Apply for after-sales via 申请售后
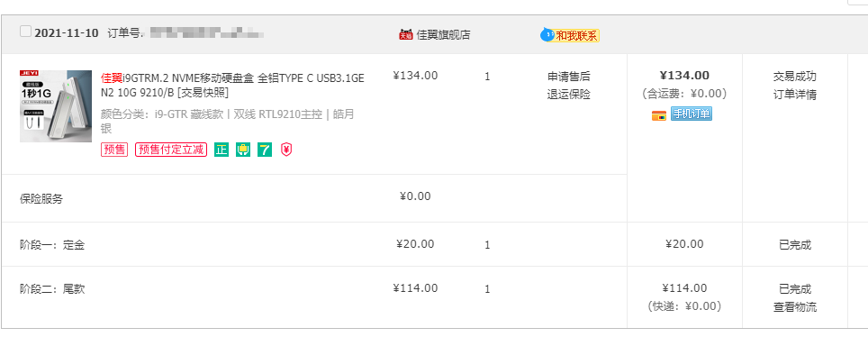This screenshot has width=868, height=337. (x=568, y=77)
